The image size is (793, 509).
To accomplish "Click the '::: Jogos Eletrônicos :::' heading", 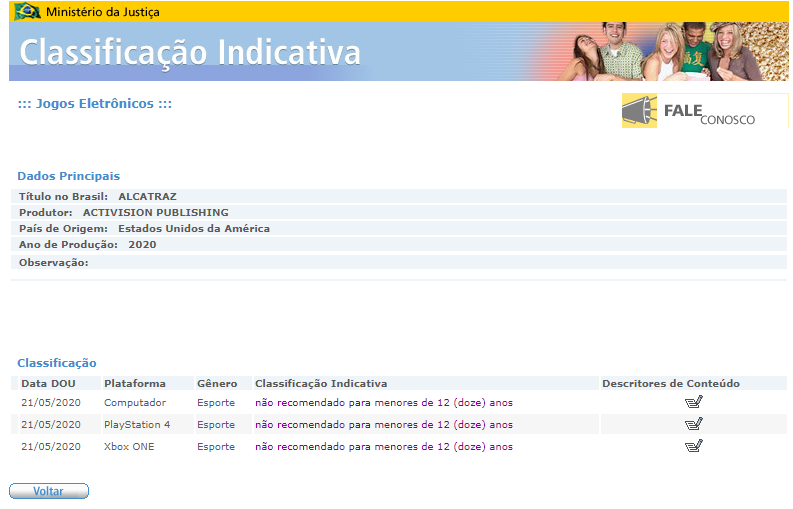I will point(95,104).
